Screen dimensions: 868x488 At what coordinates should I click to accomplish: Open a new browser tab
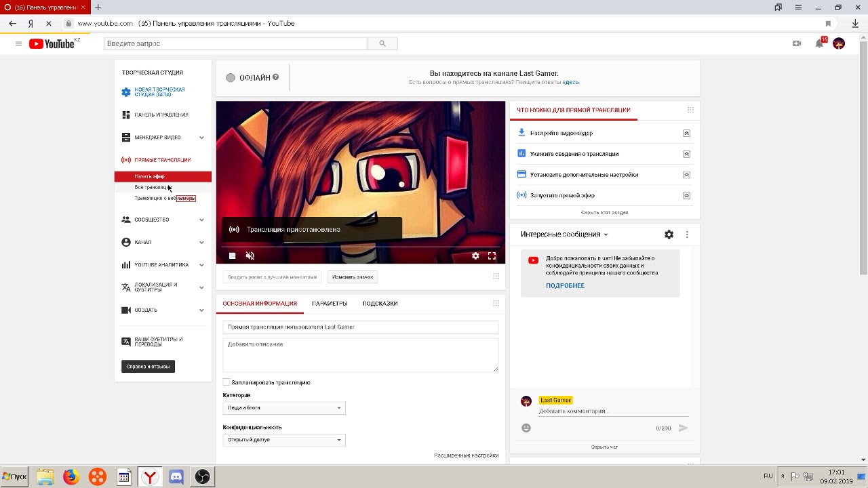coord(98,7)
